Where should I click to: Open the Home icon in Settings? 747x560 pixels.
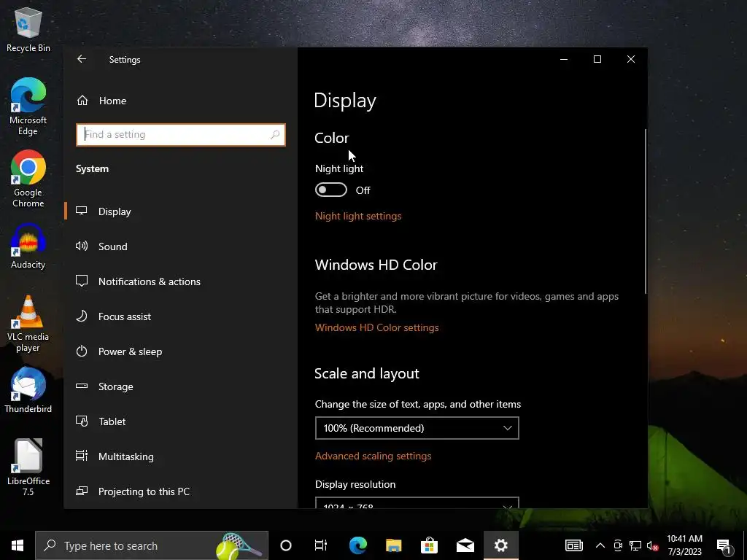(82, 101)
